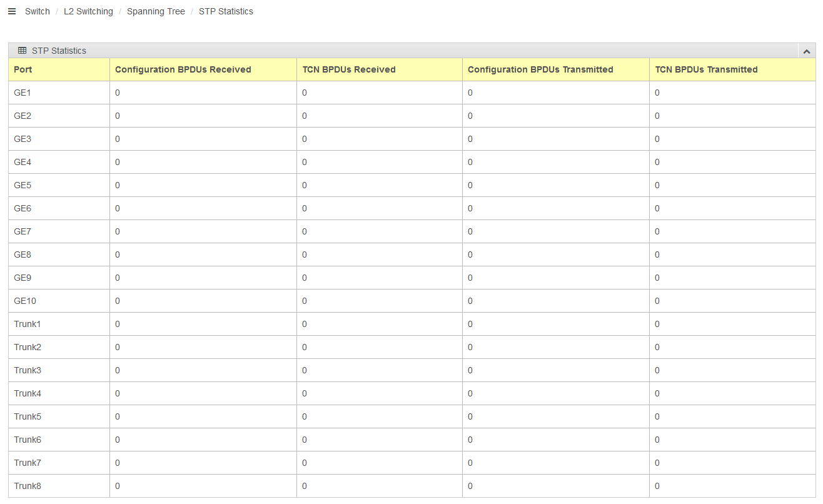
Task: Select the STP Statistics breadcrumb
Action: point(226,11)
